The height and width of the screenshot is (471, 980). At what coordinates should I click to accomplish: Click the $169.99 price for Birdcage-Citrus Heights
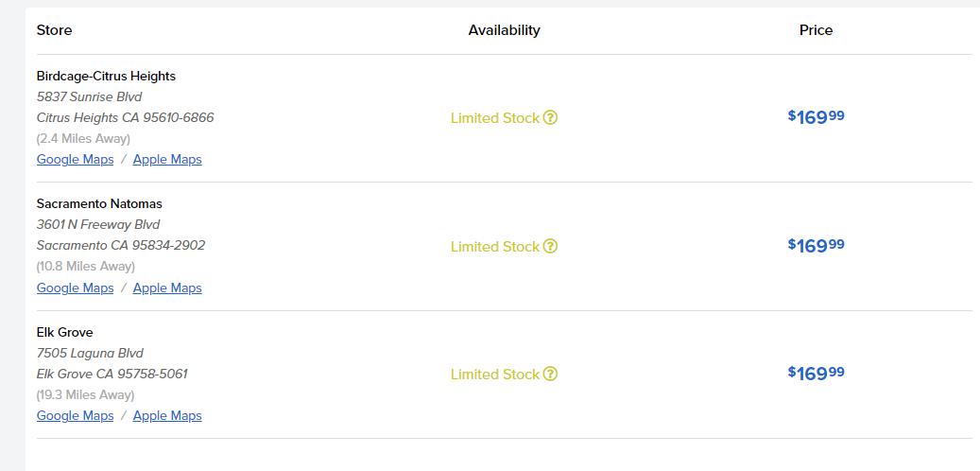coord(816,117)
